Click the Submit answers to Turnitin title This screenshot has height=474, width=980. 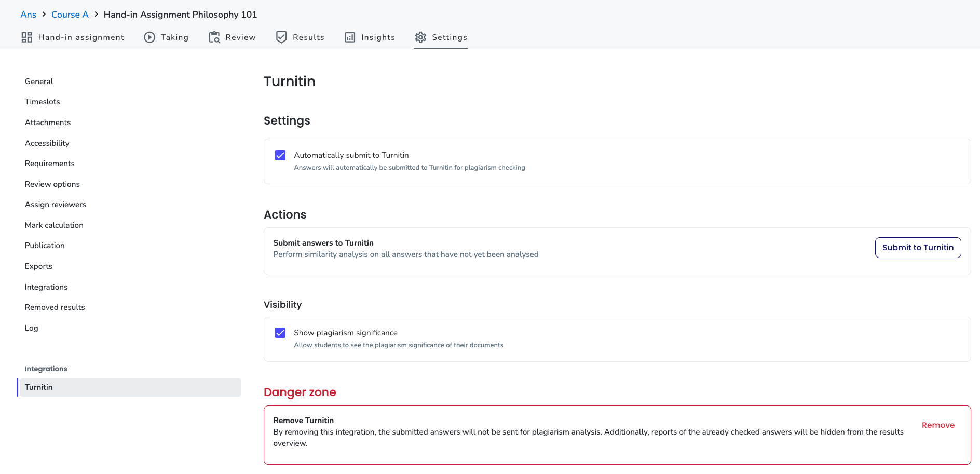323,243
